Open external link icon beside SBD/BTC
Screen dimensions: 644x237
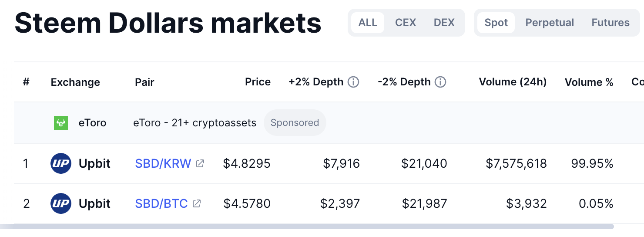197,203
